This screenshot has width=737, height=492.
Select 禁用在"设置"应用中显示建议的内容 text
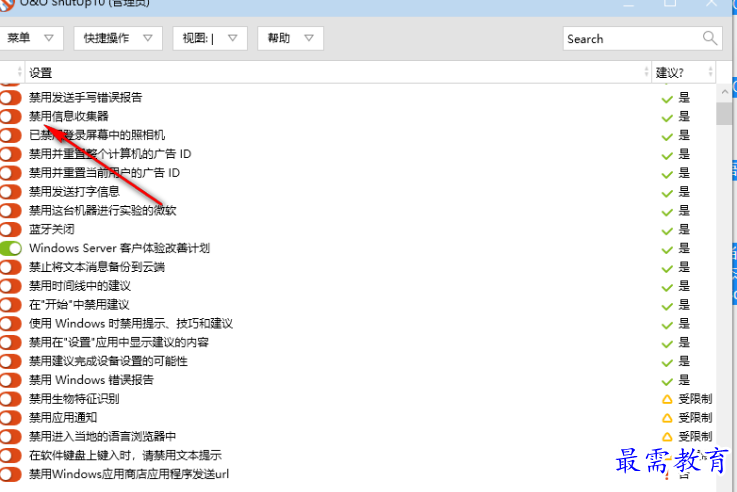(119, 342)
